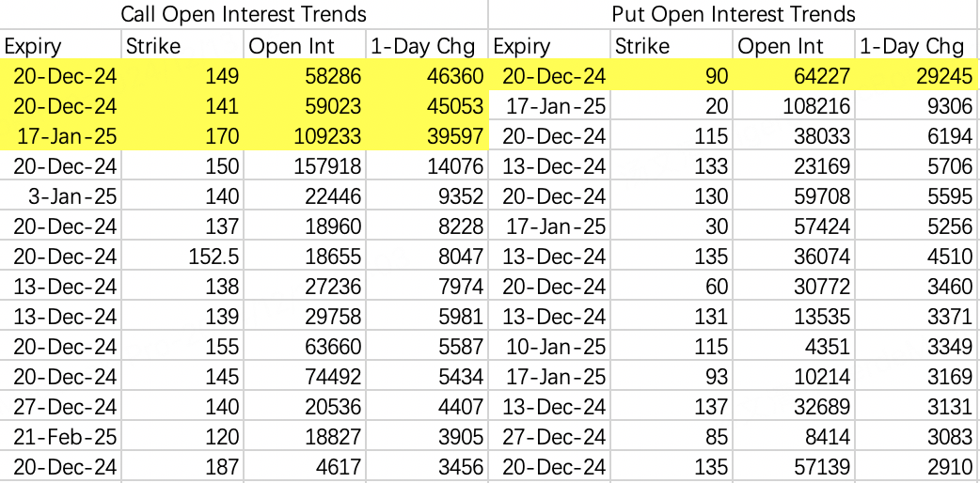Click the call-side Strike column header
Screen dimensions: 980x483
coord(182,46)
